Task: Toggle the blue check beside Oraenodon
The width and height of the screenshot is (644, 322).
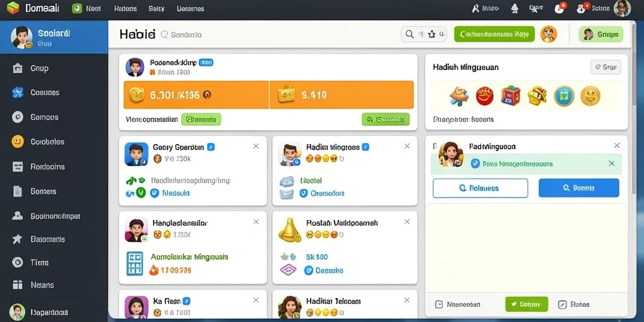Action: pos(304,193)
